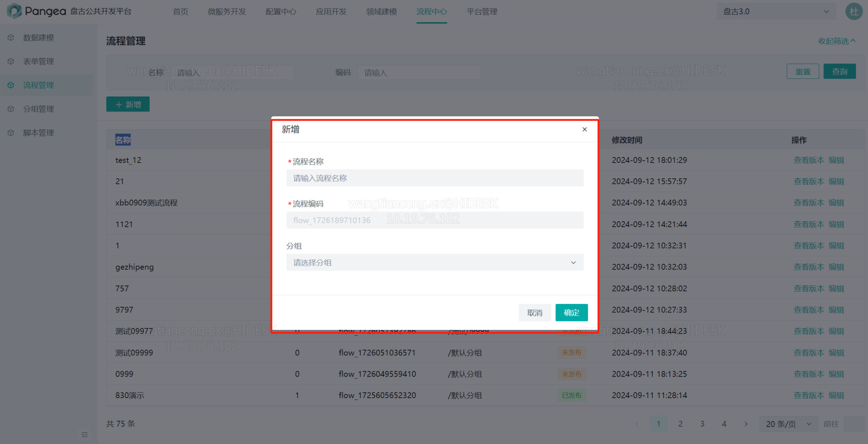Open the 平台管理 top menu

pos(482,12)
